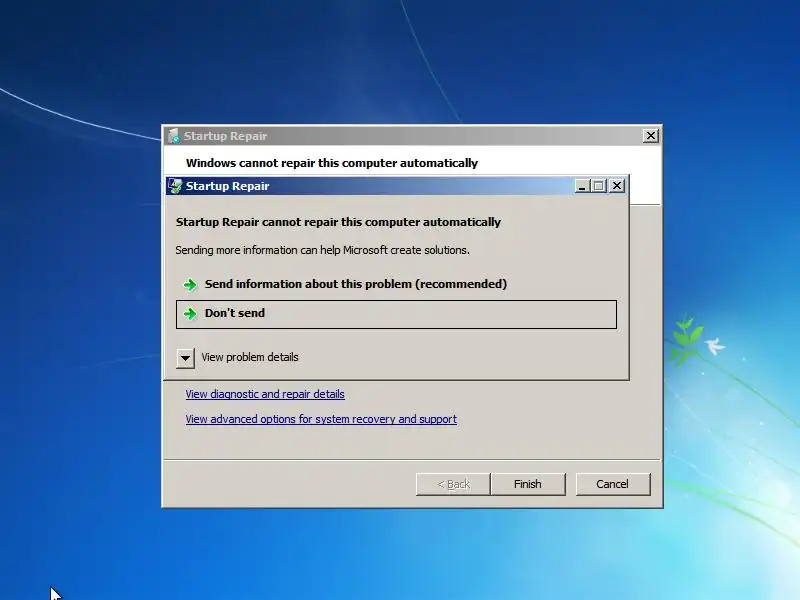Select the Don't send option
The image size is (800, 600).
(x=396, y=314)
